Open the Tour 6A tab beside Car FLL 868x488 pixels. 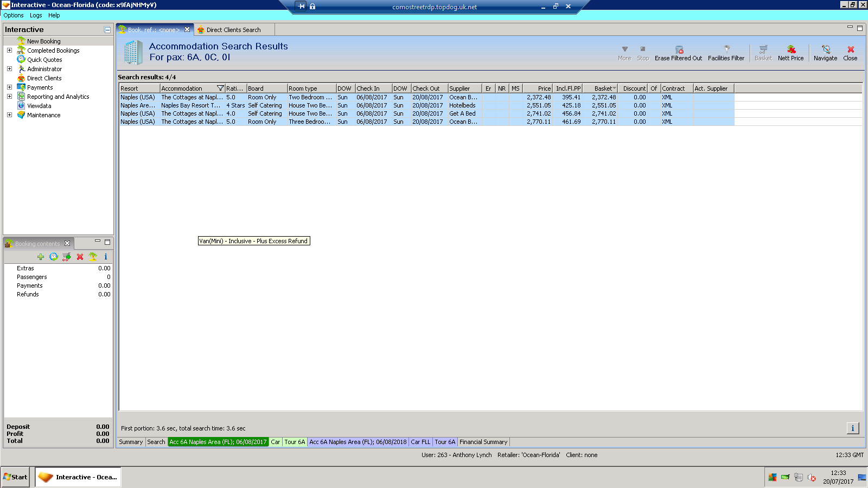(445, 442)
